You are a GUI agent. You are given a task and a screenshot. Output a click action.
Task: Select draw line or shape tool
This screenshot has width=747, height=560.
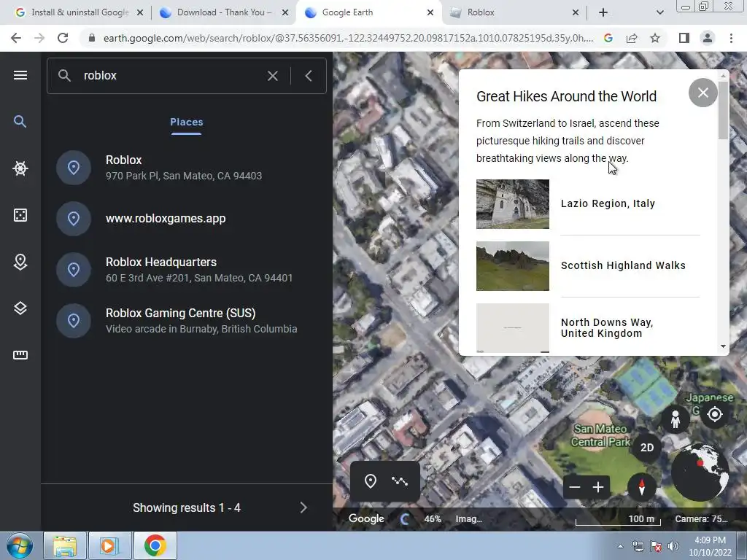pyautogui.click(x=400, y=481)
